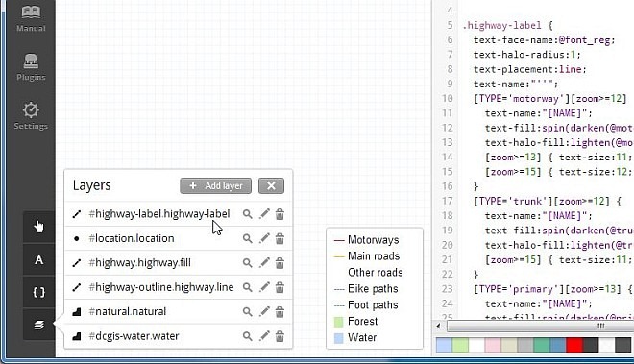Edit the #highway-label.highway-label layer with pencil
Viewport: 634px width, 364px height.
click(264, 213)
